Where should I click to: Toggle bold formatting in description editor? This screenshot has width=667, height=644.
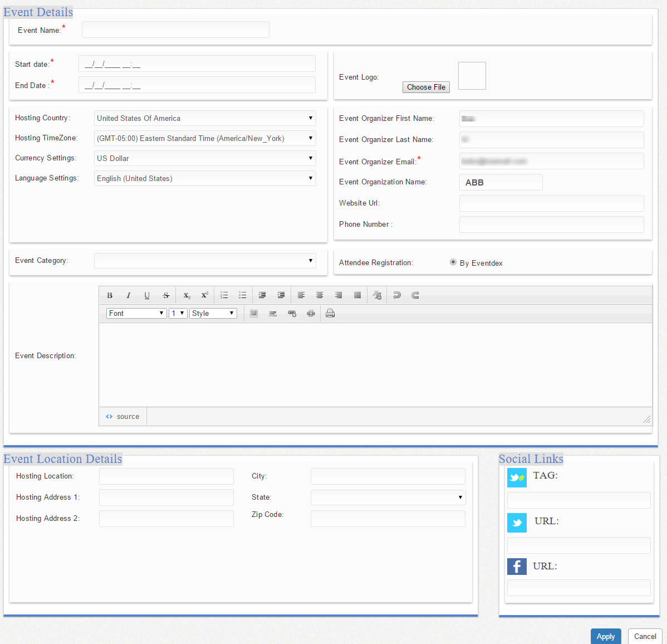[x=109, y=295]
